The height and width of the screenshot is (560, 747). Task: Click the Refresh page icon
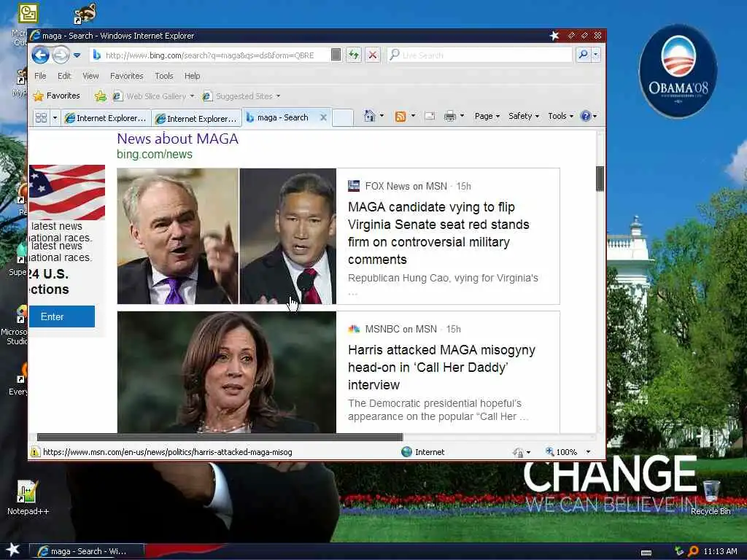pos(354,55)
